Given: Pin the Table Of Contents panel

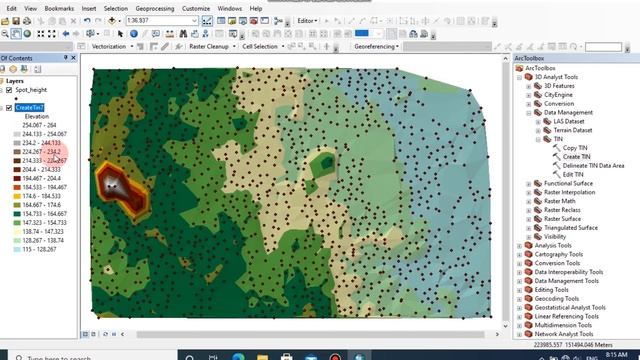Looking at the screenshot, I should click(66, 58).
